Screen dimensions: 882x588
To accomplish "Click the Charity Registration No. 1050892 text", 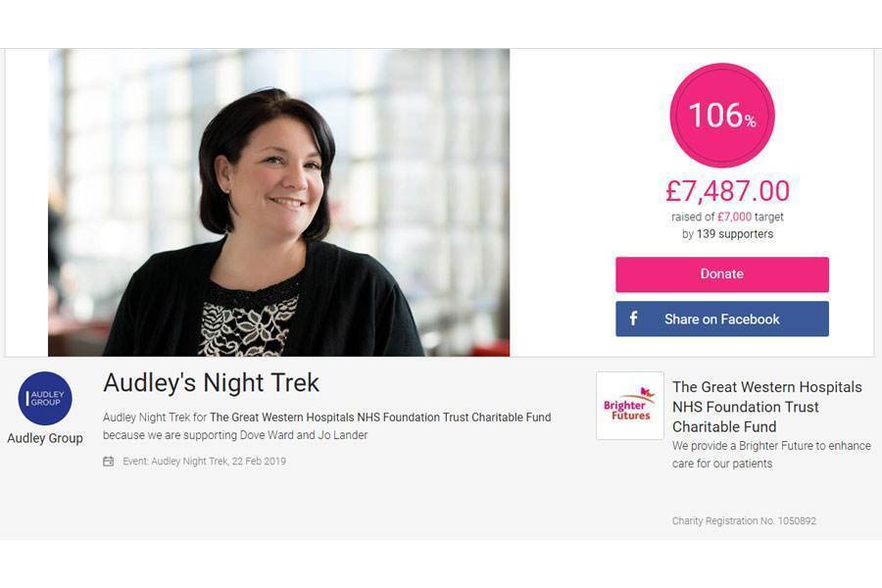I will tap(744, 521).
